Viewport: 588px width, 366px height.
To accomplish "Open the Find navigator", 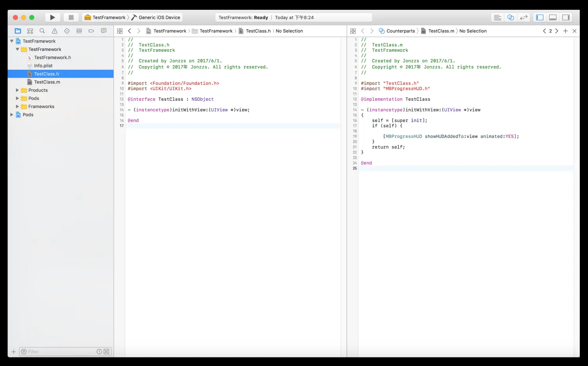I will click(42, 31).
